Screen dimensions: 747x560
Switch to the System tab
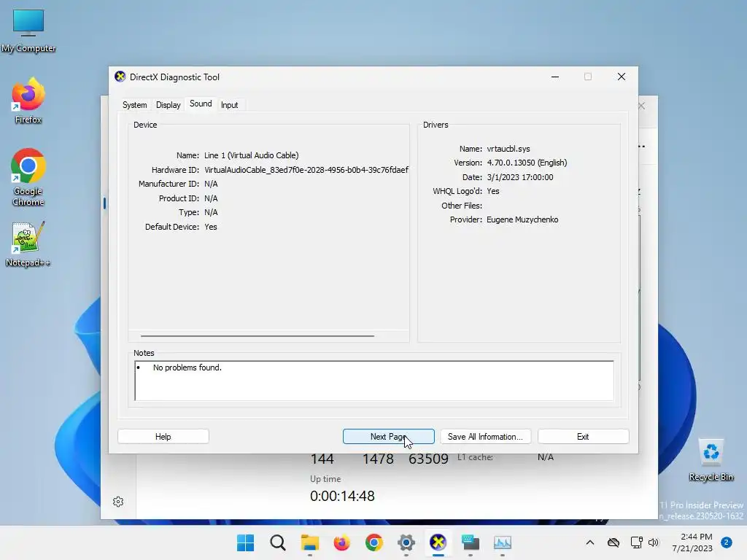(x=135, y=105)
